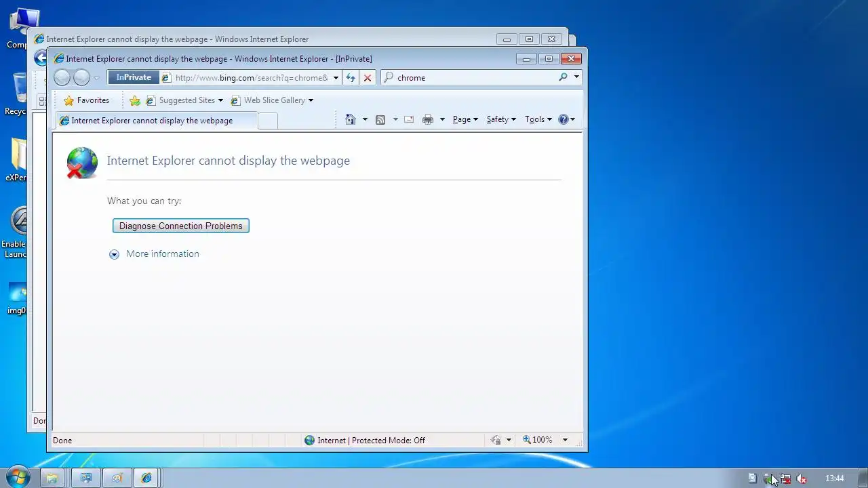Open Windows Explorer from the taskbar
Viewport: 868px width, 488px height.
(x=52, y=478)
